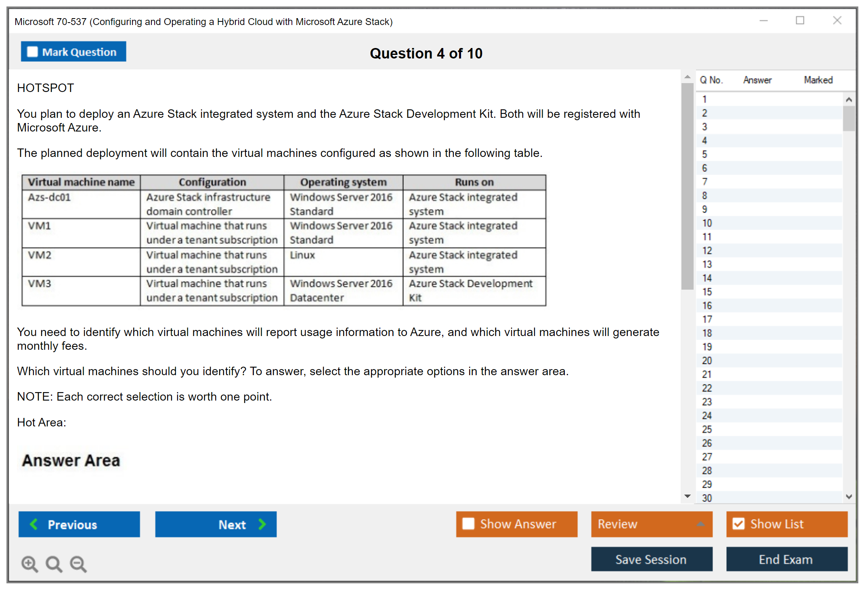Screen dimensions: 868x593
Task: Click the Save Session button
Action: (651, 559)
